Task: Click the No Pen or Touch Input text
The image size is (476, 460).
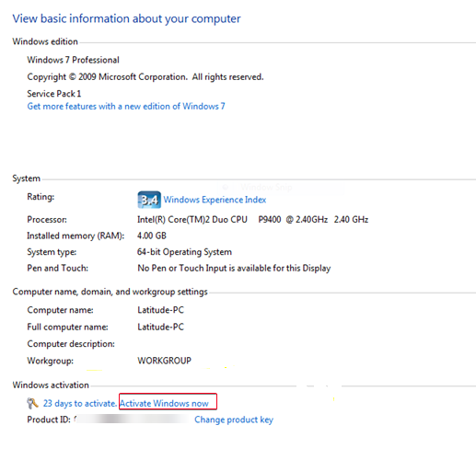Action: point(234,269)
